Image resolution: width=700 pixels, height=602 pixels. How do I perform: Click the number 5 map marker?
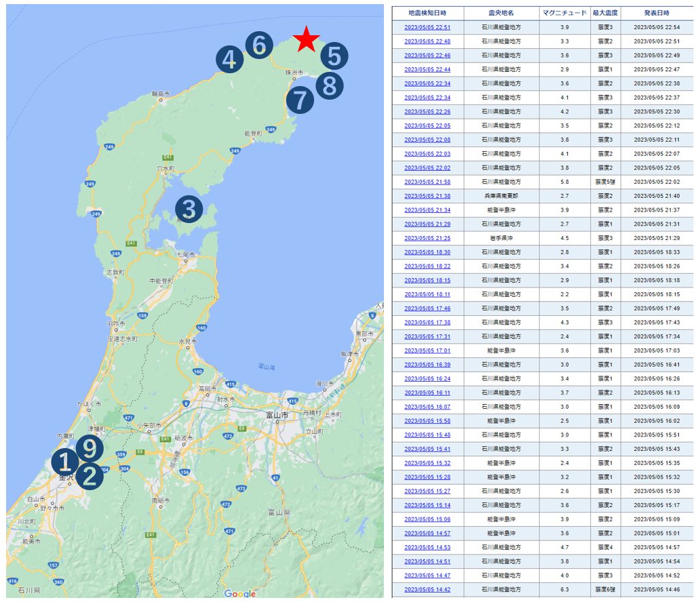click(x=334, y=56)
